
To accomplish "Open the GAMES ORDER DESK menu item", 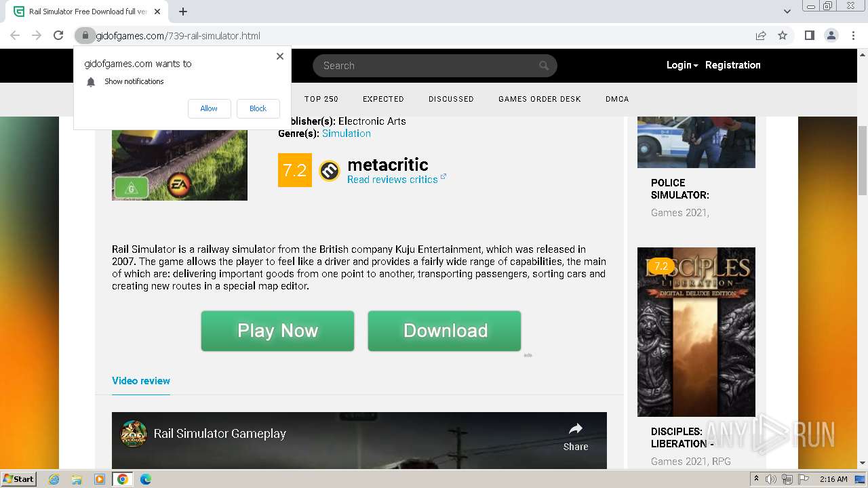I will (x=540, y=99).
